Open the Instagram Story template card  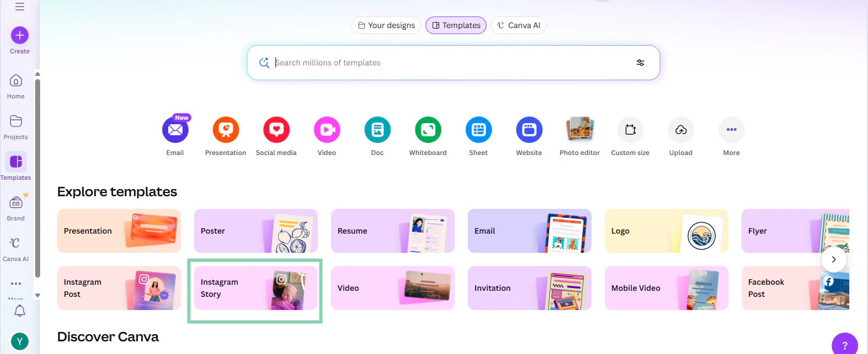[256, 288]
